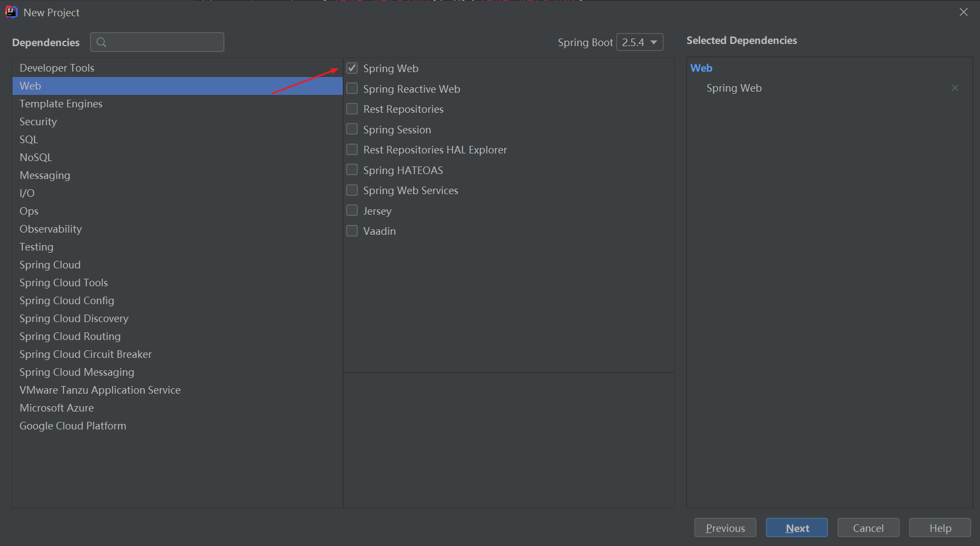This screenshot has height=546, width=980.
Task: Select Spring Cloud Messaging category
Action: click(177, 372)
